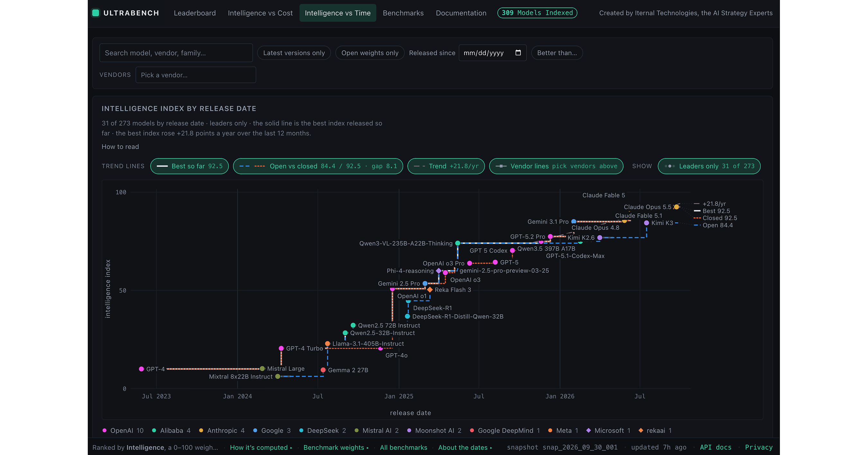The image size is (868, 455).
Task: Click the Phi-4-reasoning diamond marker
Action: [x=439, y=271]
